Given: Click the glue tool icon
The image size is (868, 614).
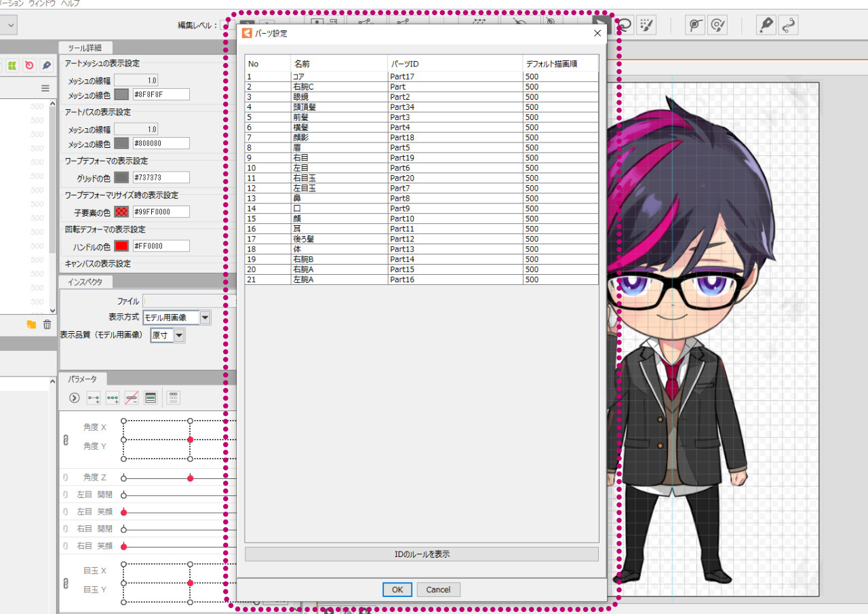Looking at the screenshot, I should (695, 25).
